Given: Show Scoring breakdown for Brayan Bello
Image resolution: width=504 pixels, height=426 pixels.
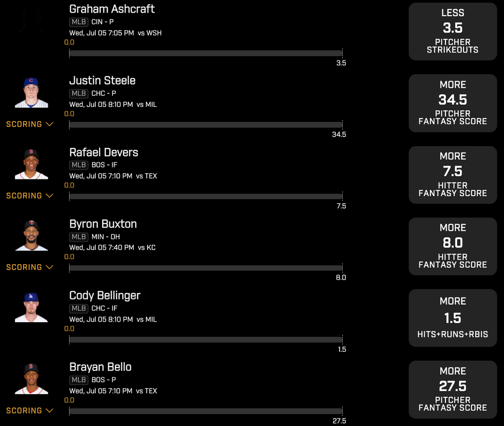Looking at the screenshot, I should click(30, 410).
